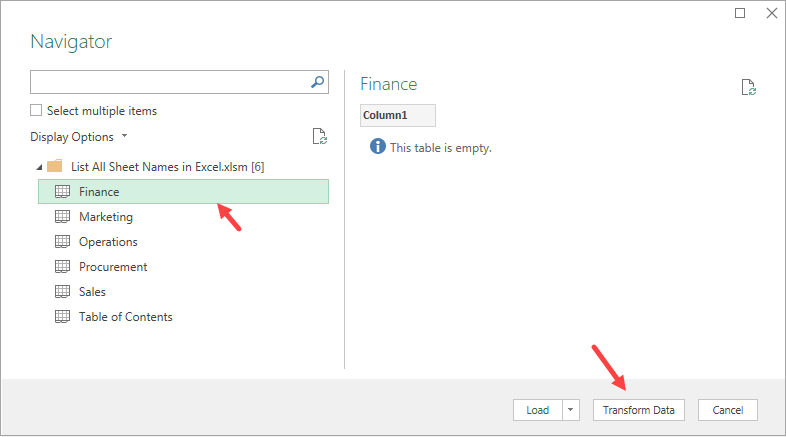Viewport: 786px width, 437px height.
Task: Click the Finance preview heading
Action: pyautogui.click(x=388, y=84)
